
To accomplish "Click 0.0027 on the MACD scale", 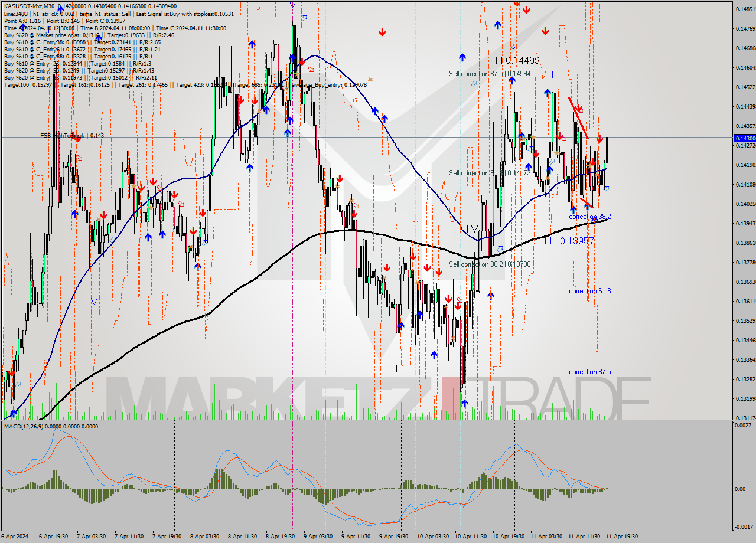I will (743, 425).
